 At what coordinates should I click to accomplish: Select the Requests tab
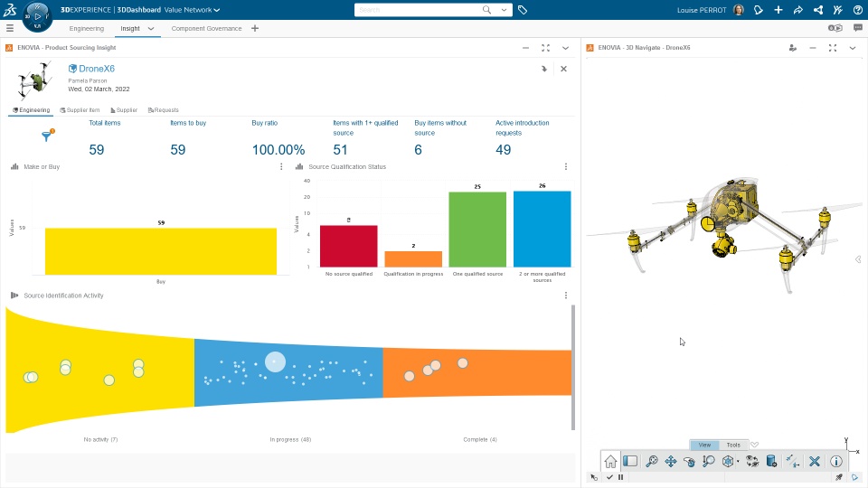coord(164,110)
